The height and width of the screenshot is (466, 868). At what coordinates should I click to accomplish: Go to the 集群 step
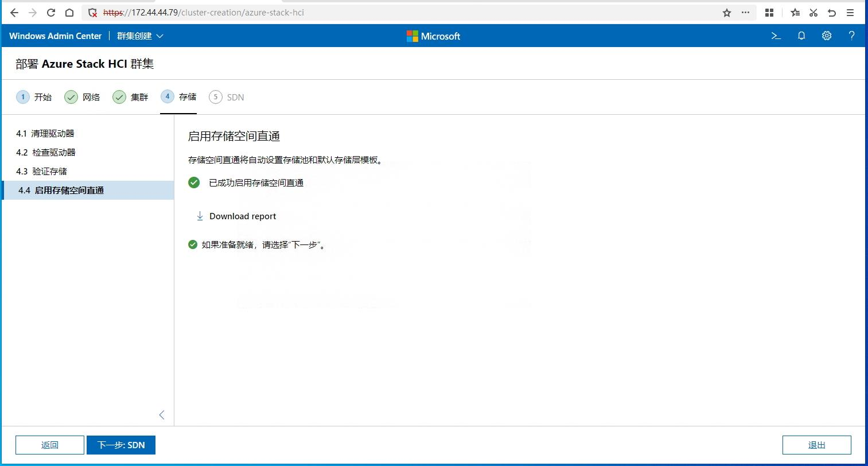pos(130,97)
